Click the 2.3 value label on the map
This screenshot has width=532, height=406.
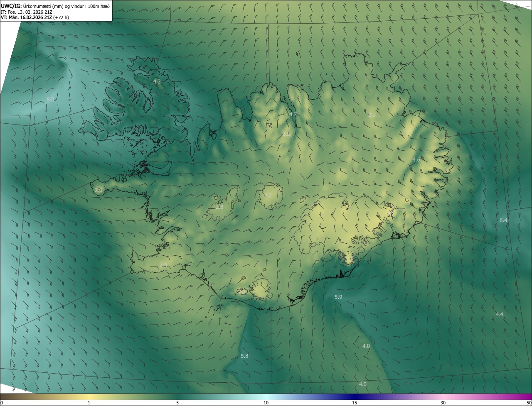click(x=372, y=115)
